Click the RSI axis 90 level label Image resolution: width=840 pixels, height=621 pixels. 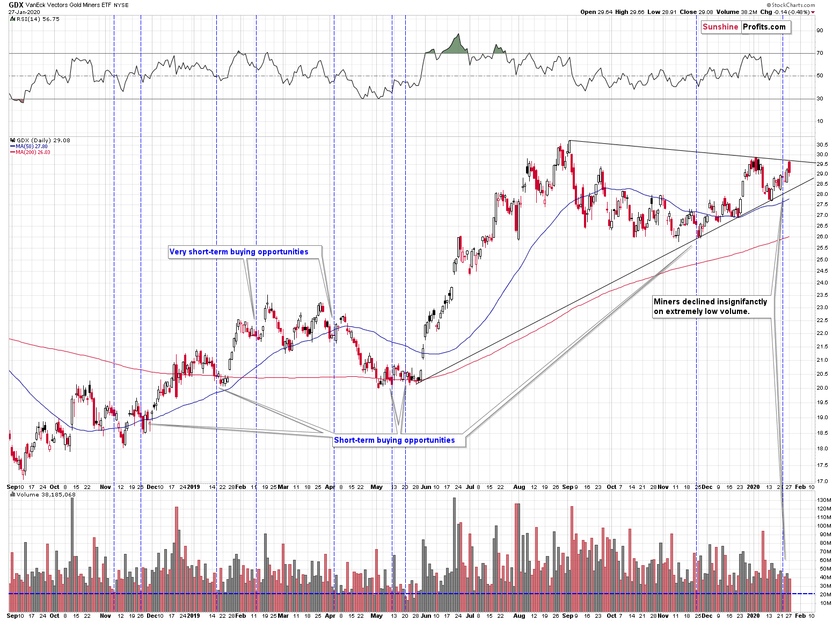(x=820, y=30)
